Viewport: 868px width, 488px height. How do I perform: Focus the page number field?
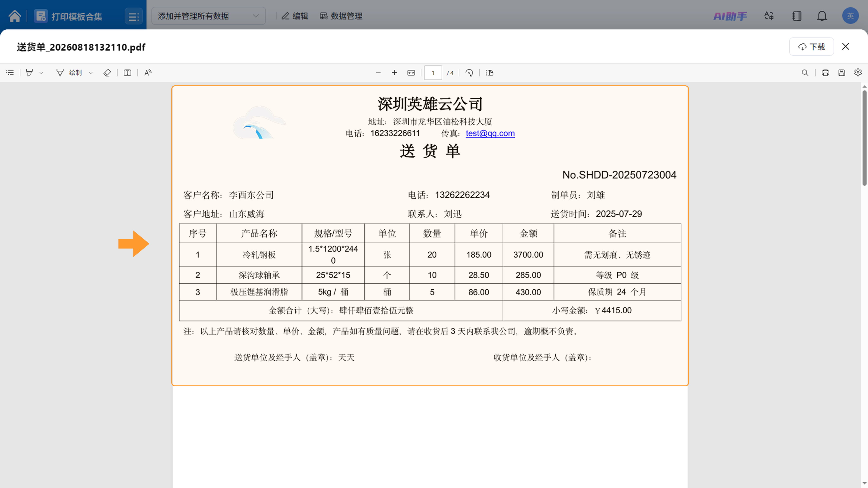[x=433, y=73]
